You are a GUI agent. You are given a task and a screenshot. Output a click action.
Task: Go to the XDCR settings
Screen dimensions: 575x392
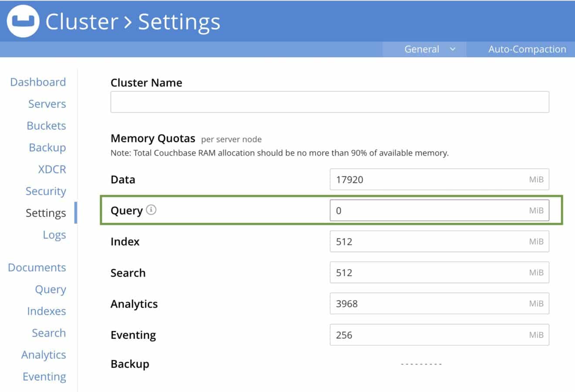click(x=52, y=169)
